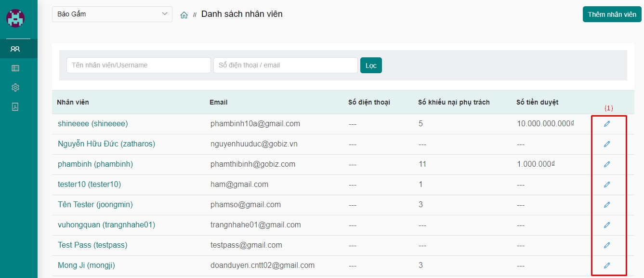Click the edit pencil for shineeee

[607, 124]
